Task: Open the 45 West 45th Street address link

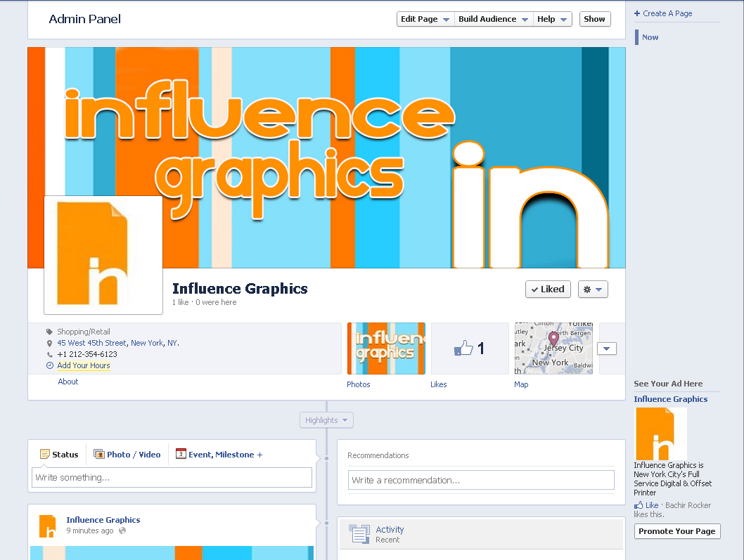Action: point(118,343)
